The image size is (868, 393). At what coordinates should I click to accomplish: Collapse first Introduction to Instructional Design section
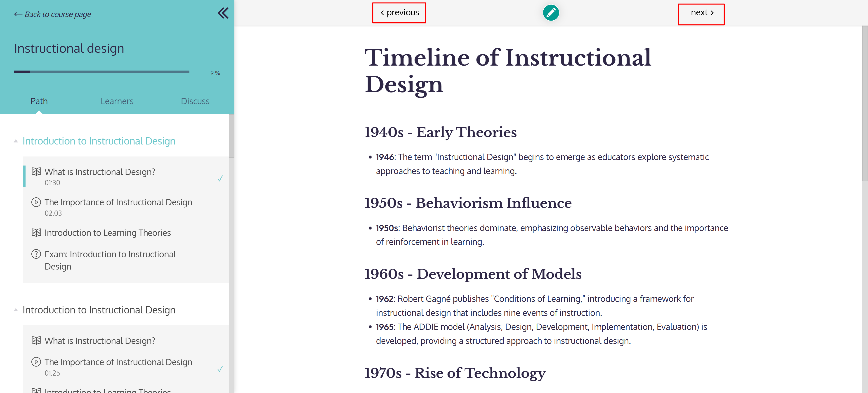click(16, 141)
